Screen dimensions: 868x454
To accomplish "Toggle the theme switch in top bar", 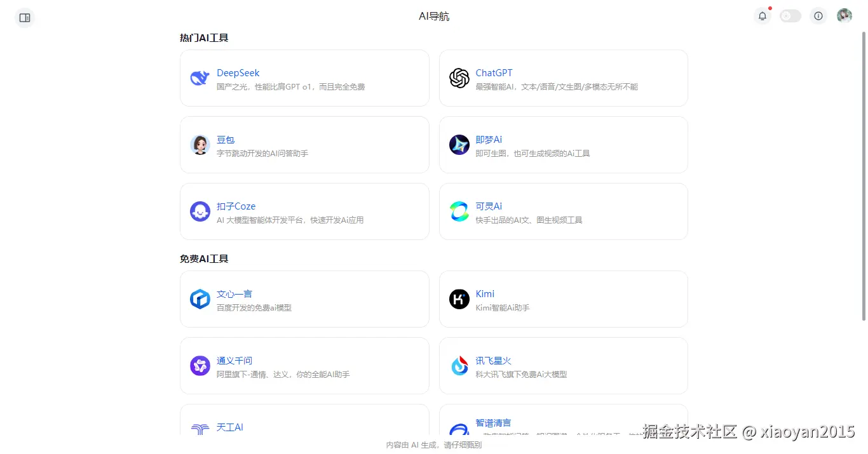I will [x=790, y=16].
